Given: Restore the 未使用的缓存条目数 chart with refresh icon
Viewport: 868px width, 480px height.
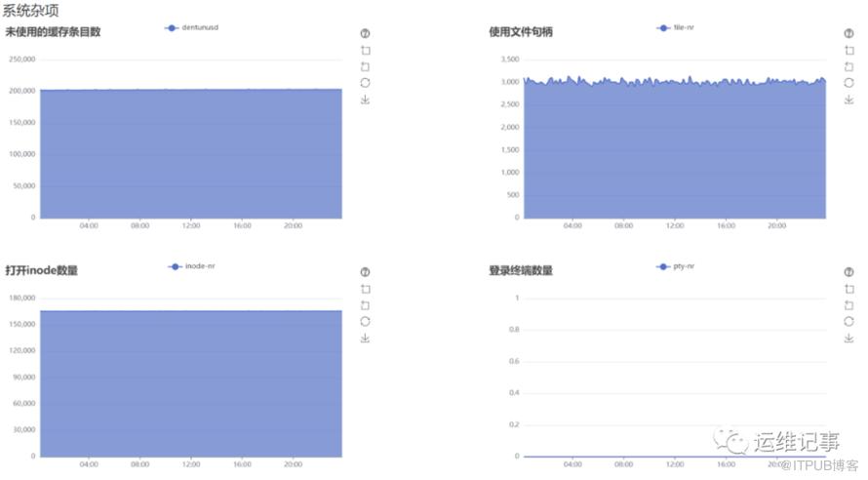Looking at the screenshot, I should [365, 83].
